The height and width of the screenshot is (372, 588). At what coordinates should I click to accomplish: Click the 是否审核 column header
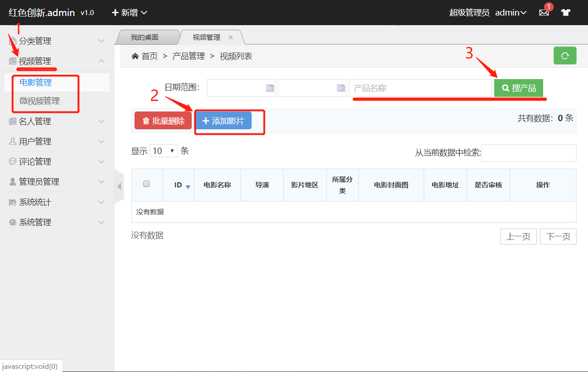[488, 185]
